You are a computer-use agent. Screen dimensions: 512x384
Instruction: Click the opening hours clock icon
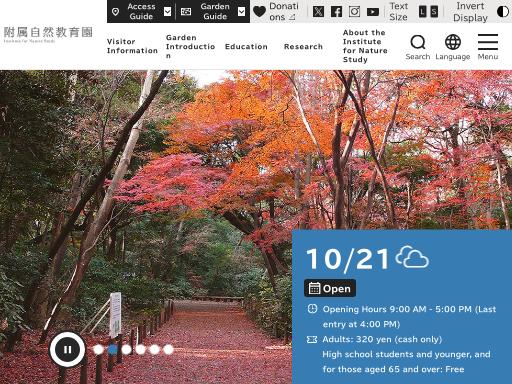pyautogui.click(x=312, y=309)
